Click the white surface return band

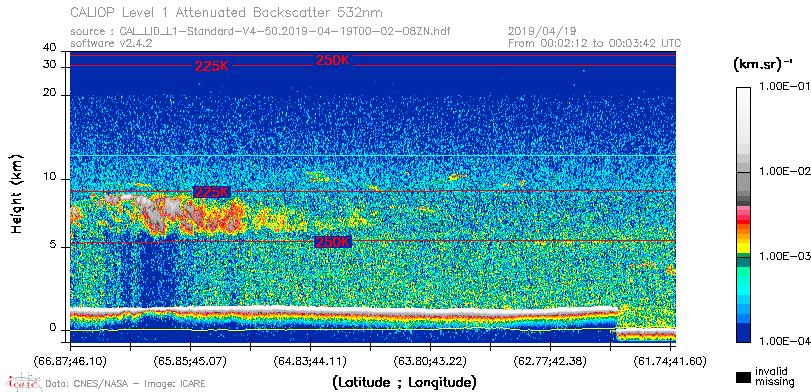tap(344, 310)
